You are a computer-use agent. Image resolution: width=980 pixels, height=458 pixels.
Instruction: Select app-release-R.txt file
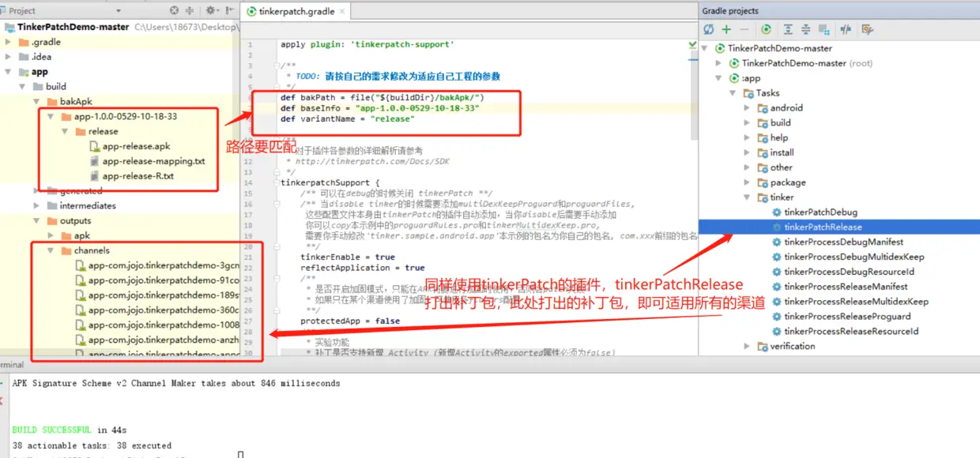[x=138, y=176]
